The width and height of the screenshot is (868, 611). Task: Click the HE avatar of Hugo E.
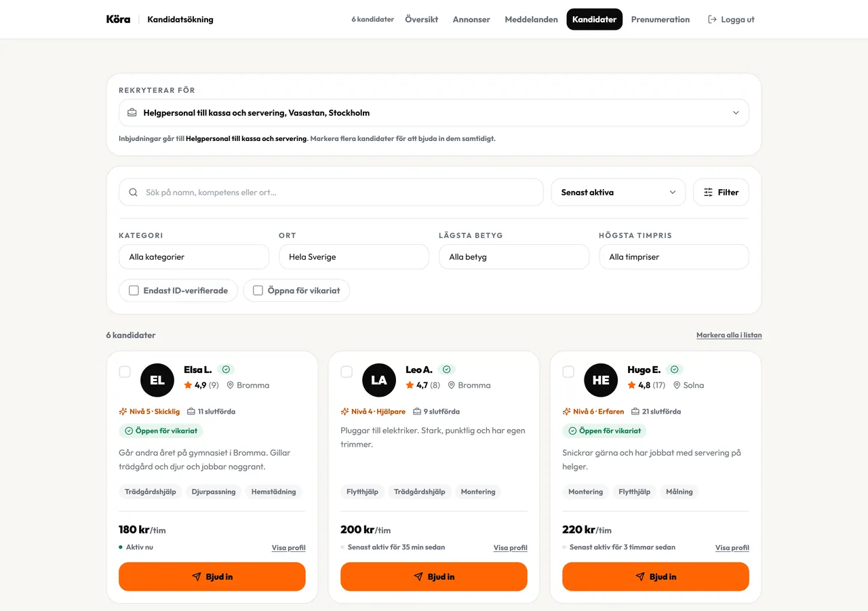coord(601,380)
